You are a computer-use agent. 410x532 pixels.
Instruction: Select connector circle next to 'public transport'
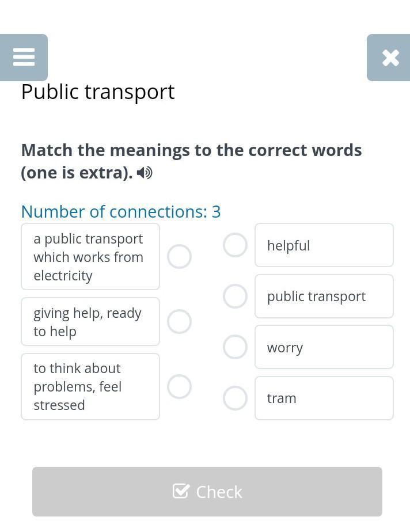235,296
